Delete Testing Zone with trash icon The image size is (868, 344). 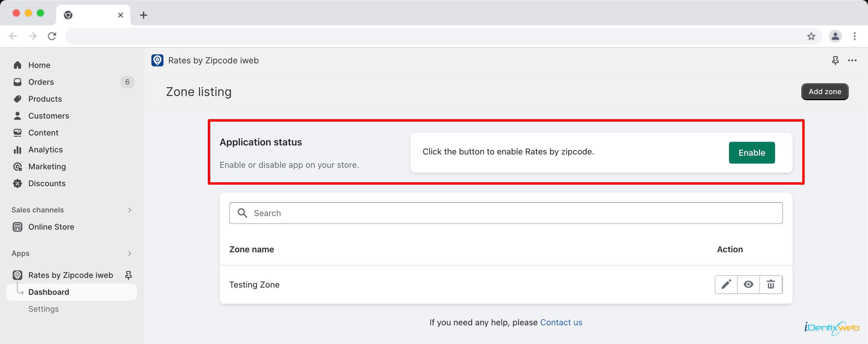pos(771,284)
